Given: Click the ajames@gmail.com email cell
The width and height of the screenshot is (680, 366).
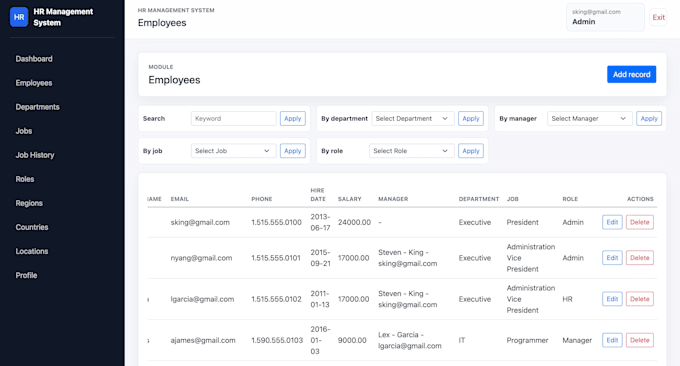Looking at the screenshot, I should tap(203, 340).
